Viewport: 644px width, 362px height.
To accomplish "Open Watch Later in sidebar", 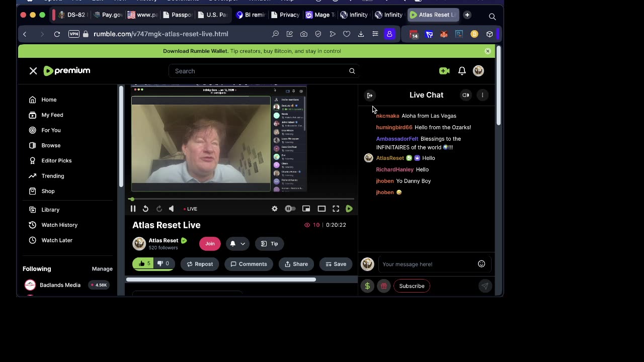I will coord(57,240).
